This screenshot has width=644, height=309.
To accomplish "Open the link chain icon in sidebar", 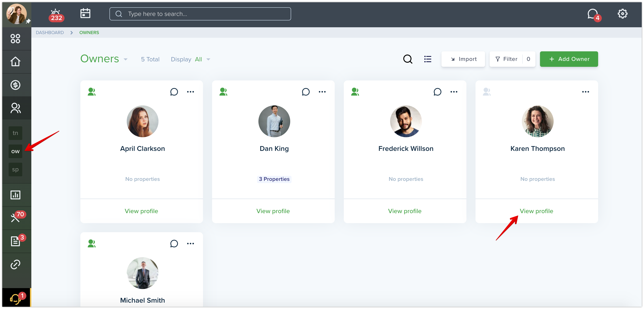I will click(15, 264).
